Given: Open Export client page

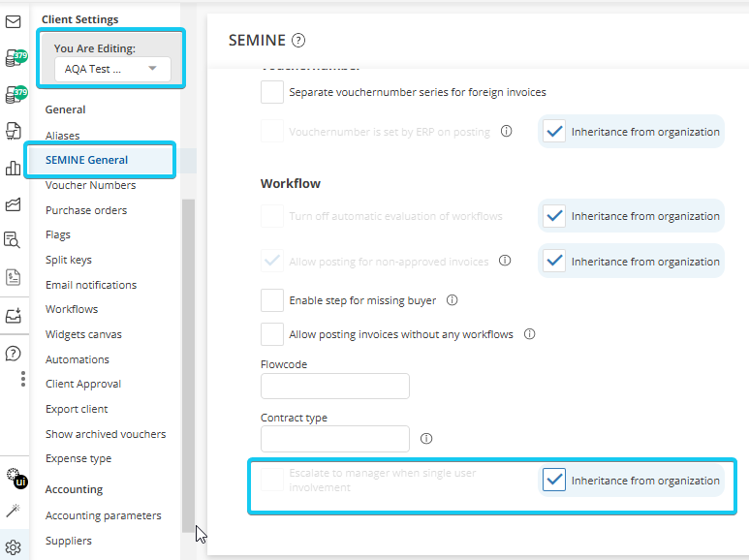Looking at the screenshot, I should click(77, 409).
